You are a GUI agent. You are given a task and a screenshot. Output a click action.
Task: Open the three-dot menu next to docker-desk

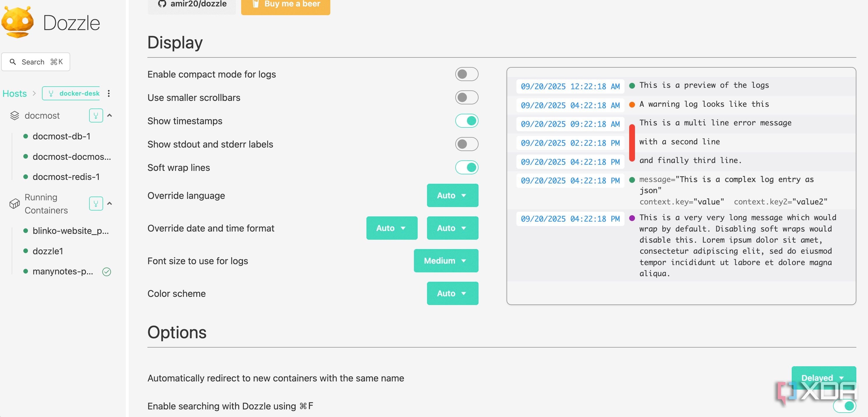tap(108, 93)
